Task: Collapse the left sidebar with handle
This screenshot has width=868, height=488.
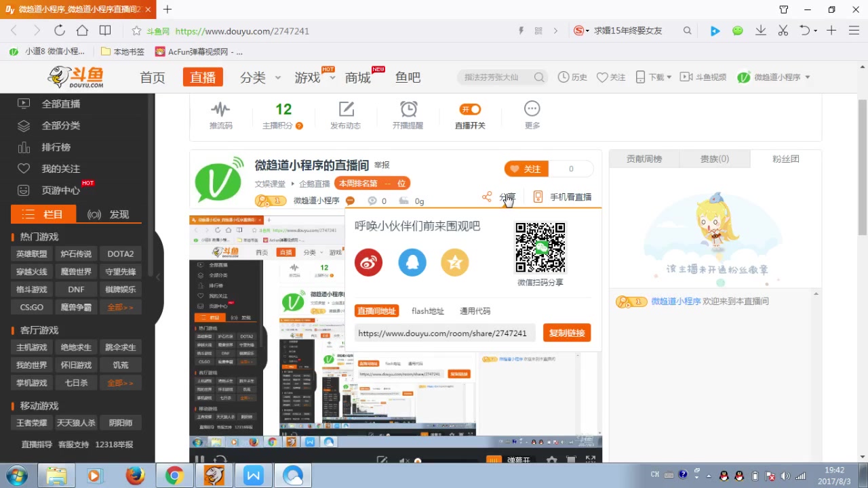Action: (x=158, y=277)
